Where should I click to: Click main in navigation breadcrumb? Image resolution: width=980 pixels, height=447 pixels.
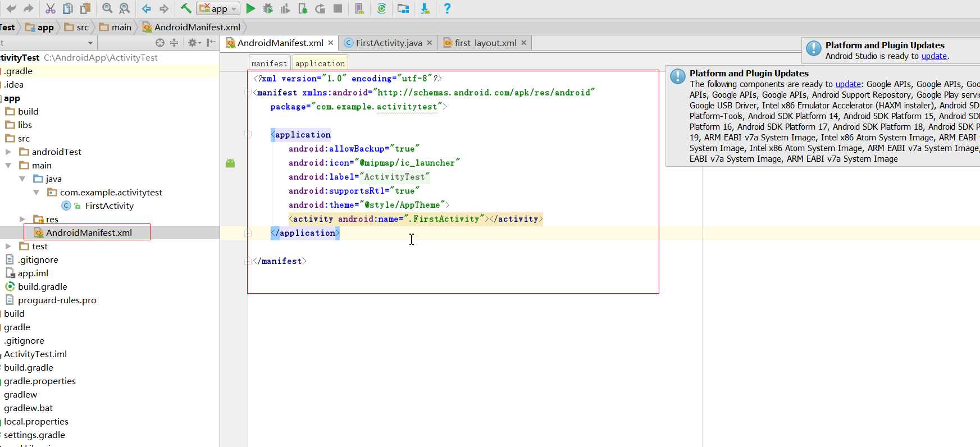coord(115,27)
